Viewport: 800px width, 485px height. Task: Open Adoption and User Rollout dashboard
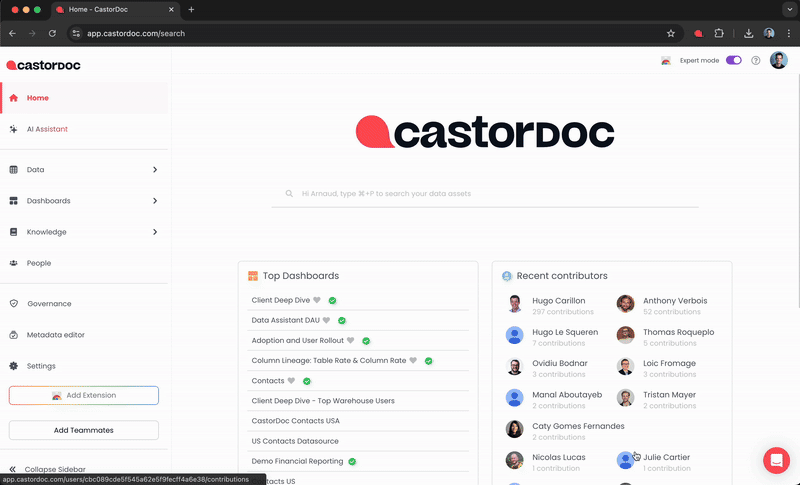point(297,340)
